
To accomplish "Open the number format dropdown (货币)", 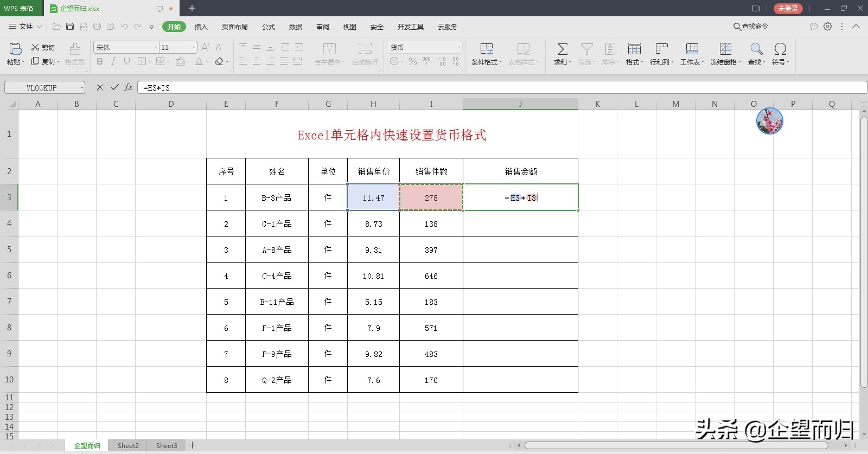I will [x=459, y=48].
